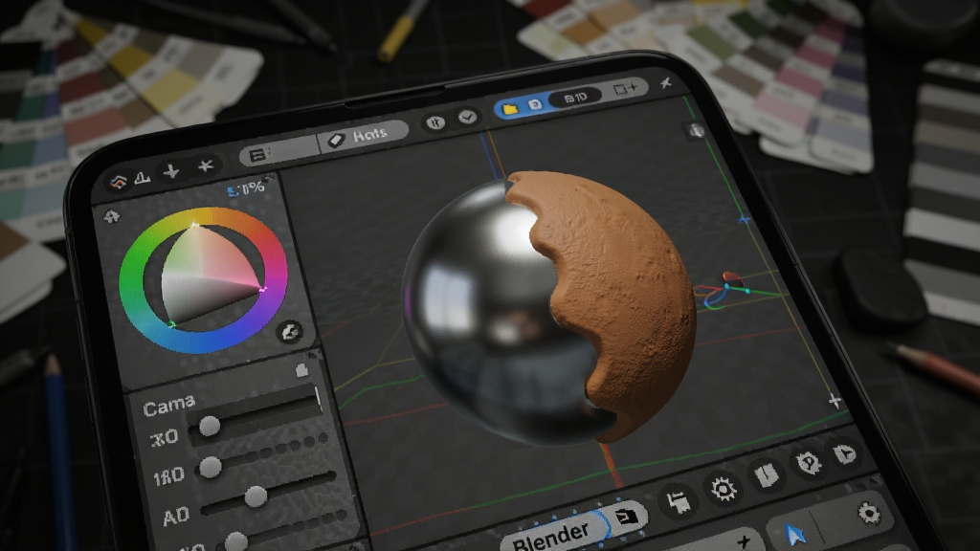This screenshot has width=980, height=551.
Task: Pick a hue on the color wheel ring
Action: pos(203,280)
